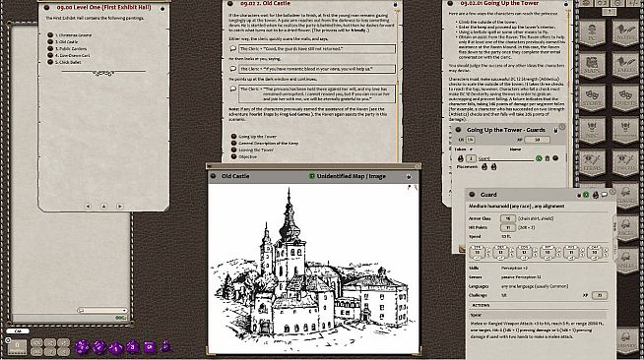The image size is (644, 360).
Task: Click the dice modifier box
Action: coord(17,347)
